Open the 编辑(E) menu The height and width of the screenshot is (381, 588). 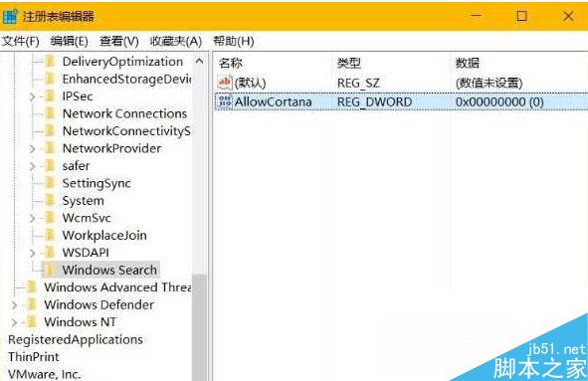(69, 41)
